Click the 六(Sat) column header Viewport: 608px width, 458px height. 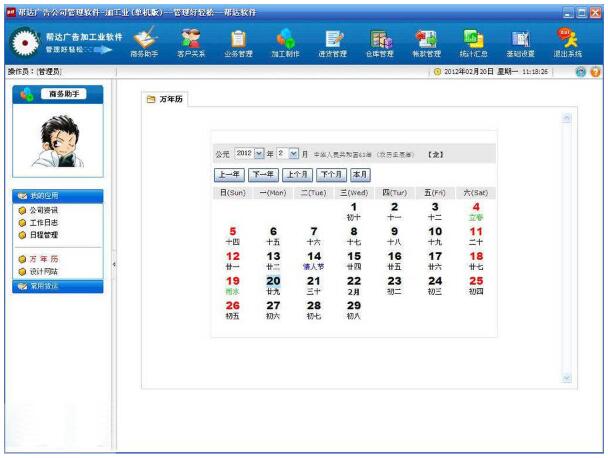pyautogui.click(x=476, y=193)
